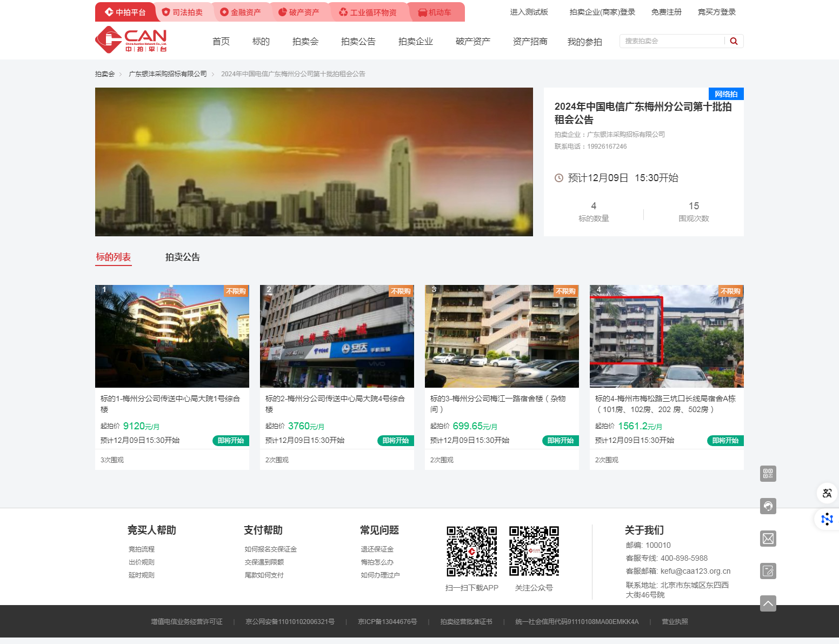Click 如何办理过户 link

381,575
